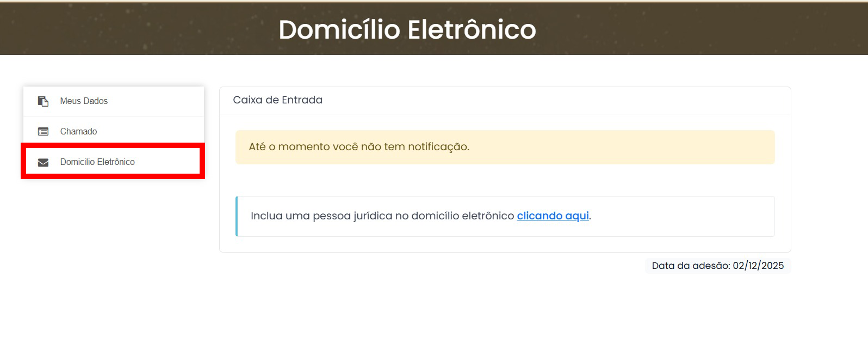Click the Domicílio Eletrônico page title
The image size is (868, 356).
407,29
